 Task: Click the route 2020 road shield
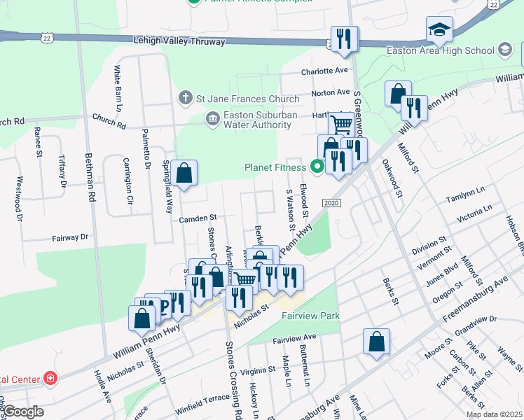331,203
